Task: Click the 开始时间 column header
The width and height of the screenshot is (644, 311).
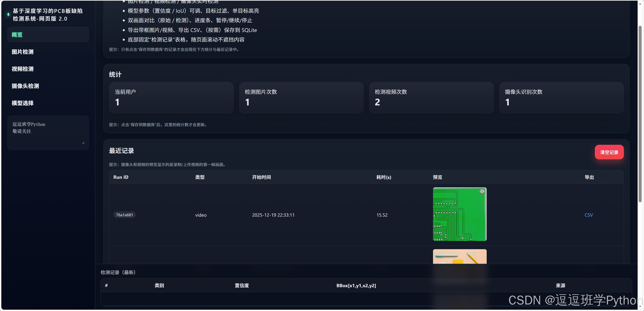Action: 261,177
